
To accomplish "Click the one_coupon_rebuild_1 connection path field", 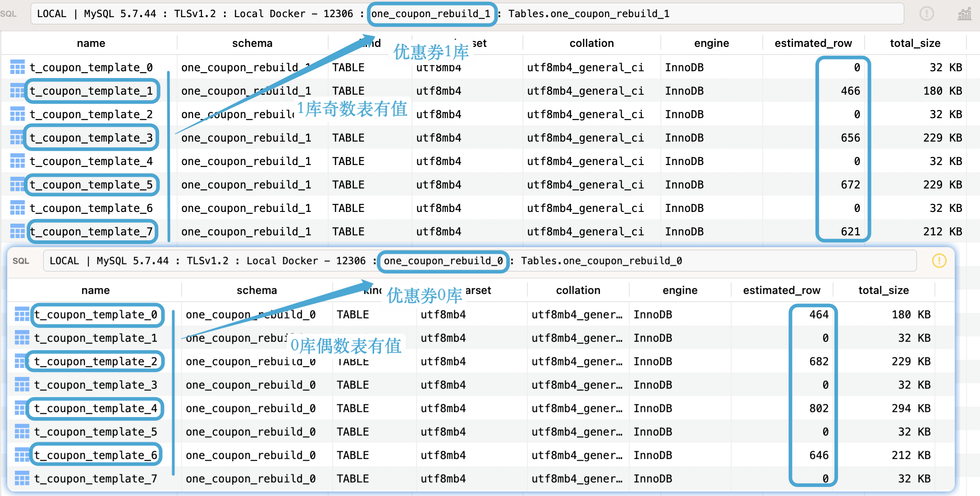I will pos(467,14).
